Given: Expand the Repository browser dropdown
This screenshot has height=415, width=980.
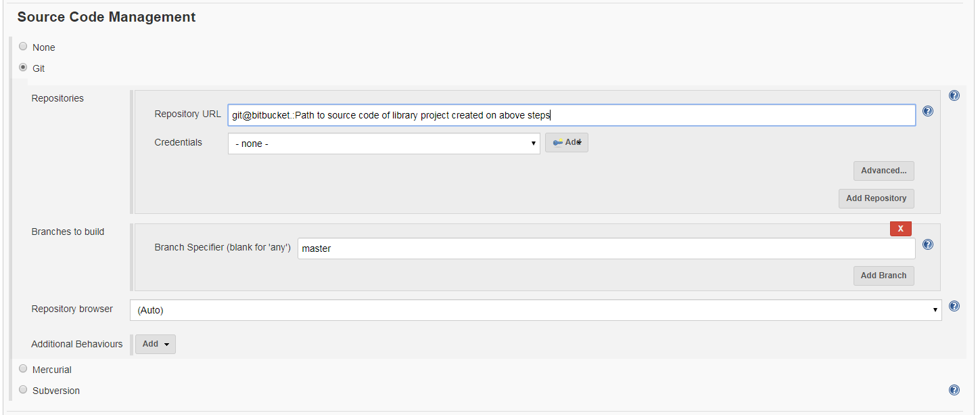Looking at the screenshot, I should pos(535,310).
